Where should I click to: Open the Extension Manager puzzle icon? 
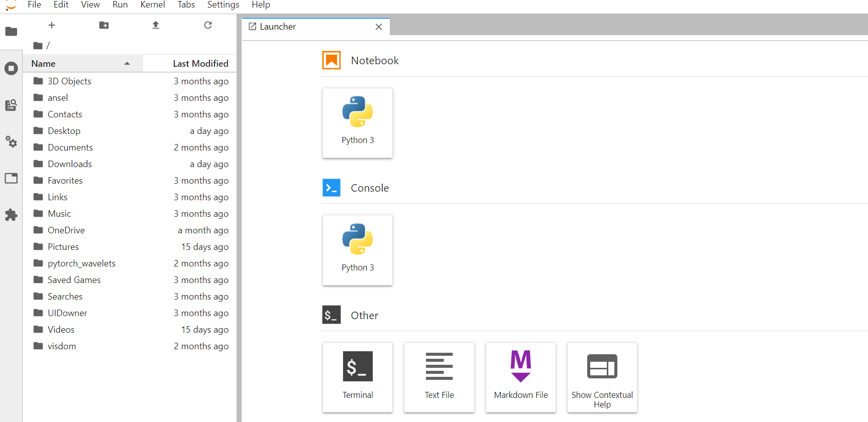coord(11,215)
